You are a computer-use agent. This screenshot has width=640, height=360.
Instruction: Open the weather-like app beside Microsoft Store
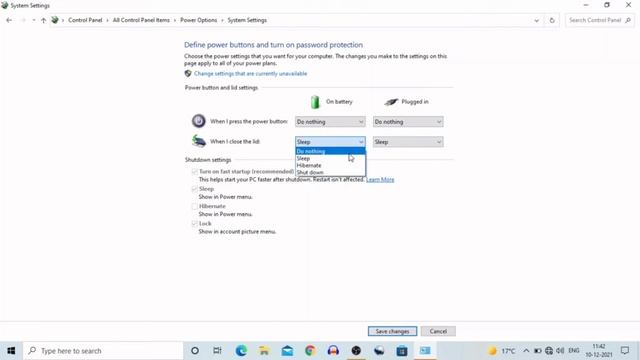tap(379, 351)
